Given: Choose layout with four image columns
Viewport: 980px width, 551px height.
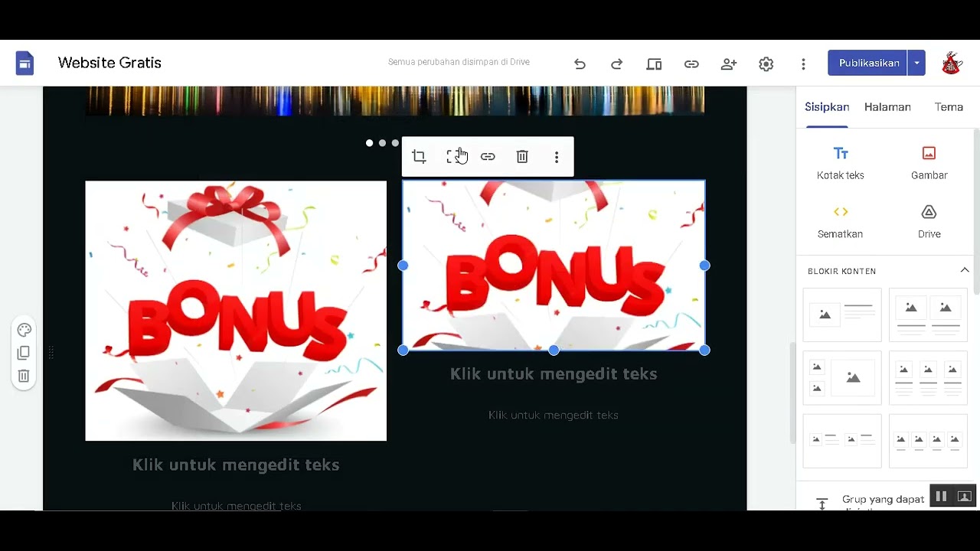Looking at the screenshot, I should (x=928, y=441).
